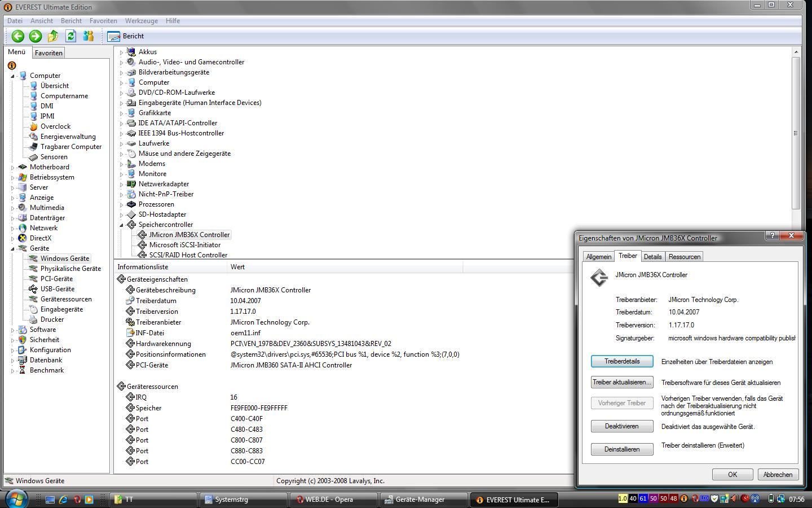812x508 pixels.
Task: Click the media player quick launch icon
Action: point(89,500)
